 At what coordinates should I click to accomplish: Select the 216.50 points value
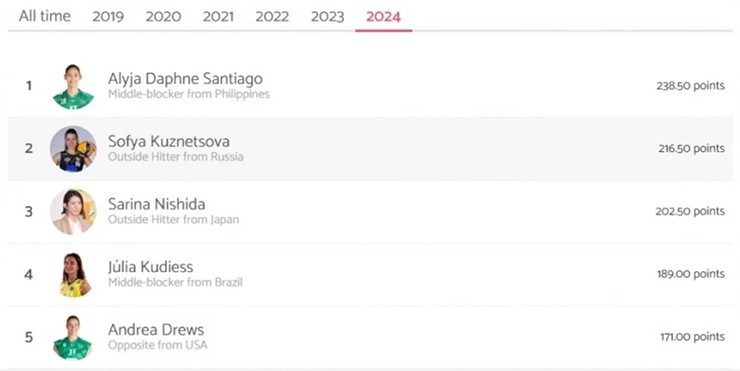(x=692, y=149)
